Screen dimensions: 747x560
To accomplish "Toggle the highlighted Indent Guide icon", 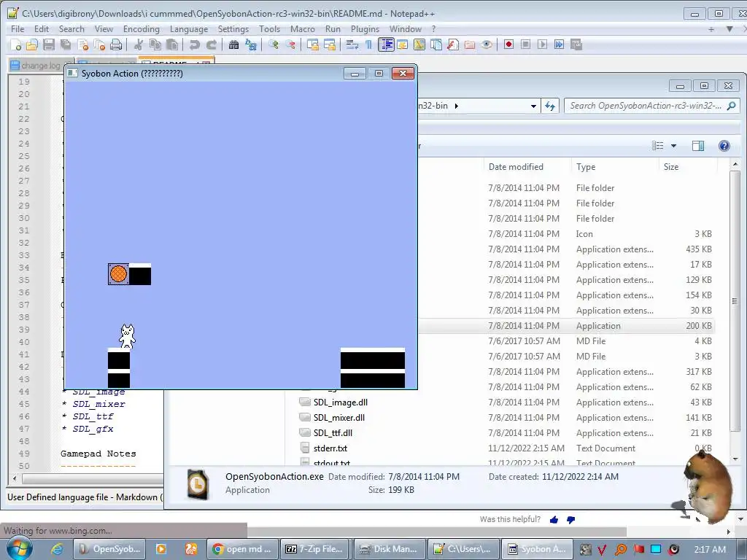I will tap(386, 44).
